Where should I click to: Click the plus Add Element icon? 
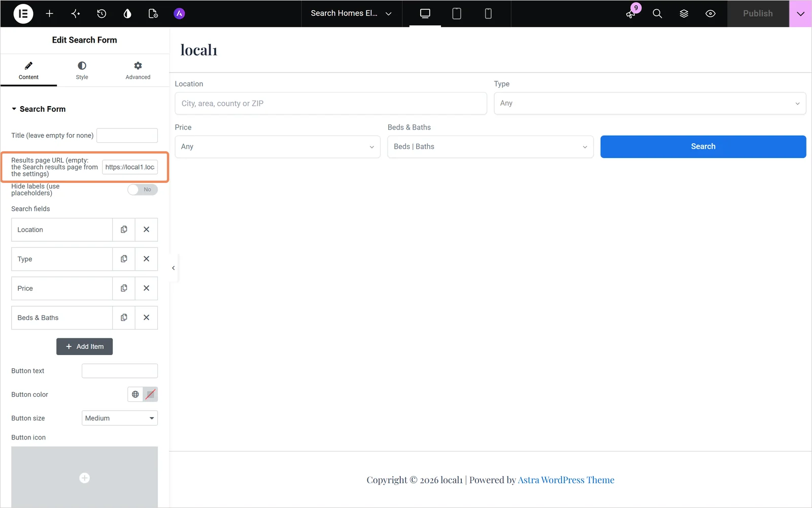pos(50,14)
